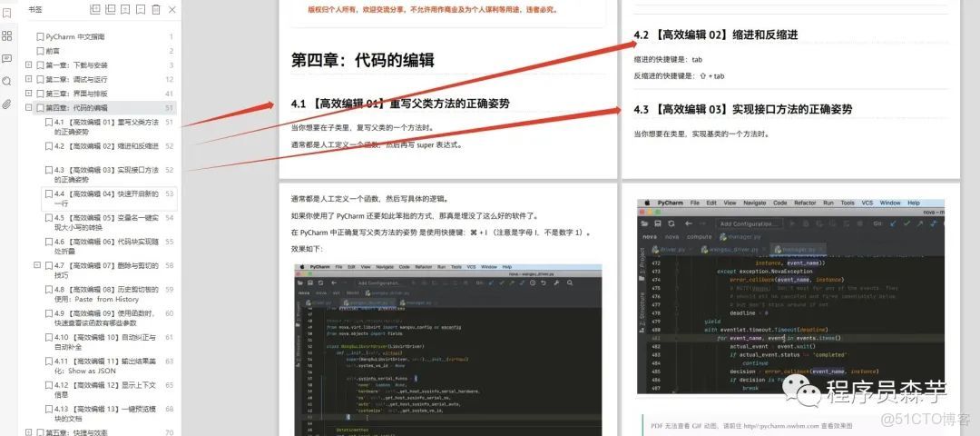Click the text 效果如下： above the screenshot
980x436 pixels.
(308, 249)
